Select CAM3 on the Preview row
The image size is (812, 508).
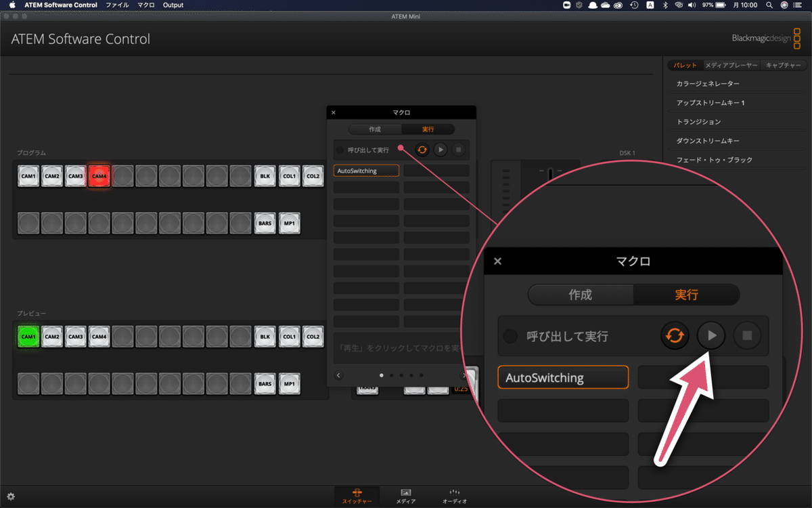tap(76, 337)
